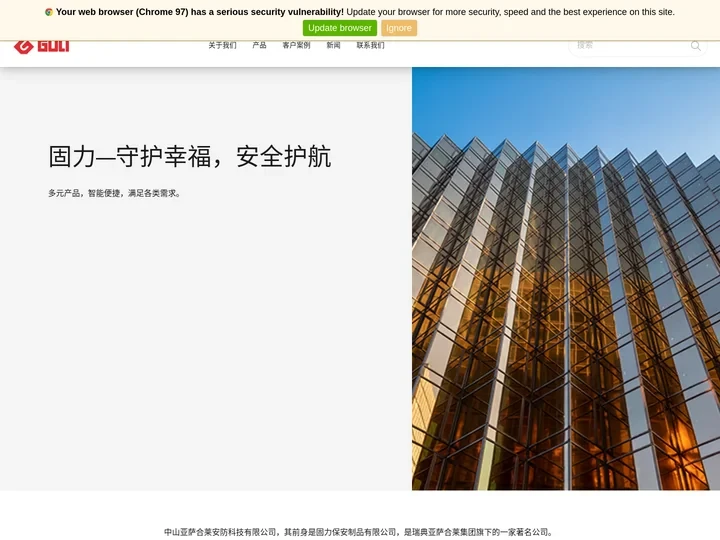Click the Update browser button
The height and width of the screenshot is (540, 720).
340,28
